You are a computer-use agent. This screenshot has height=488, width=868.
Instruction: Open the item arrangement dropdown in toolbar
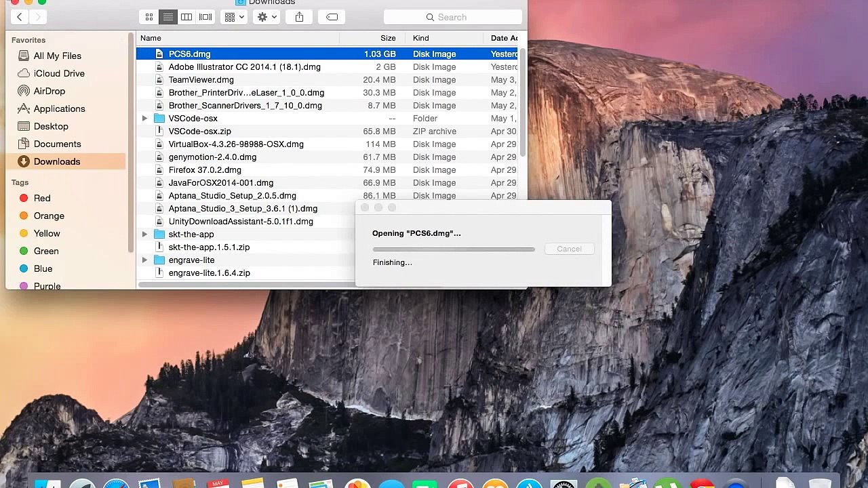click(234, 17)
